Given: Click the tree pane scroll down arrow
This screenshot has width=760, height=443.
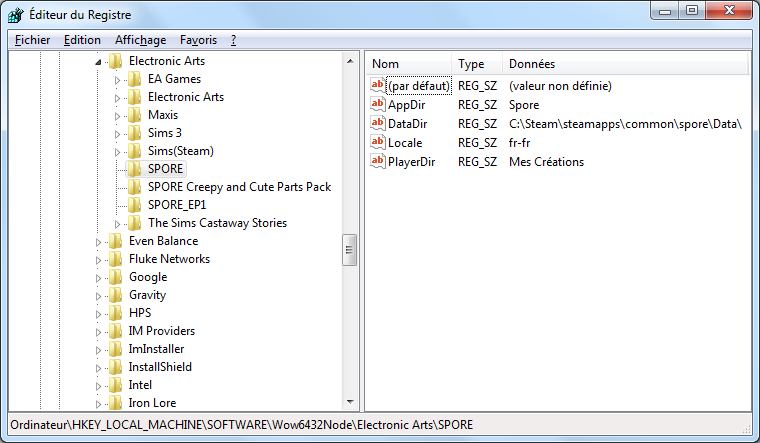Looking at the screenshot, I should pyautogui.click(x=350, y=402).
